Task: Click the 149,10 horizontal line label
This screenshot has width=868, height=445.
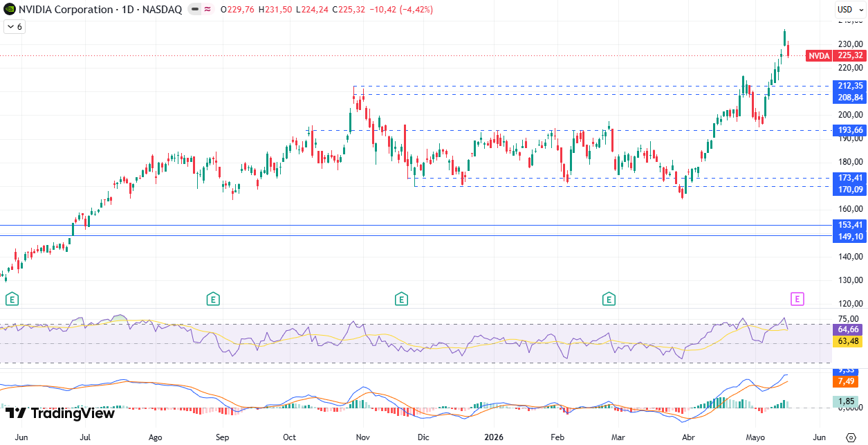Action: (x=850, y=237)
